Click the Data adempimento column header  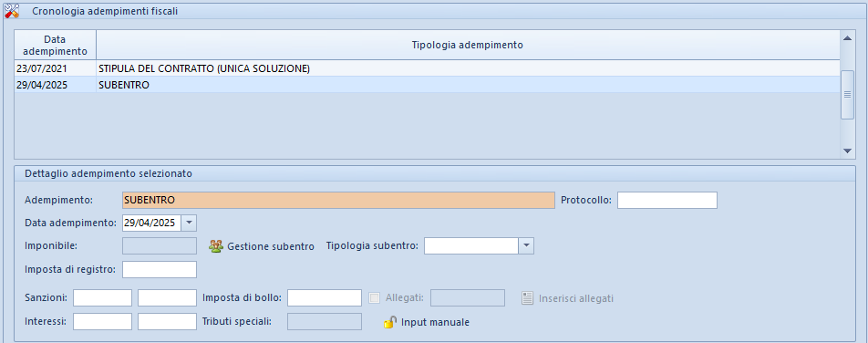55,45
